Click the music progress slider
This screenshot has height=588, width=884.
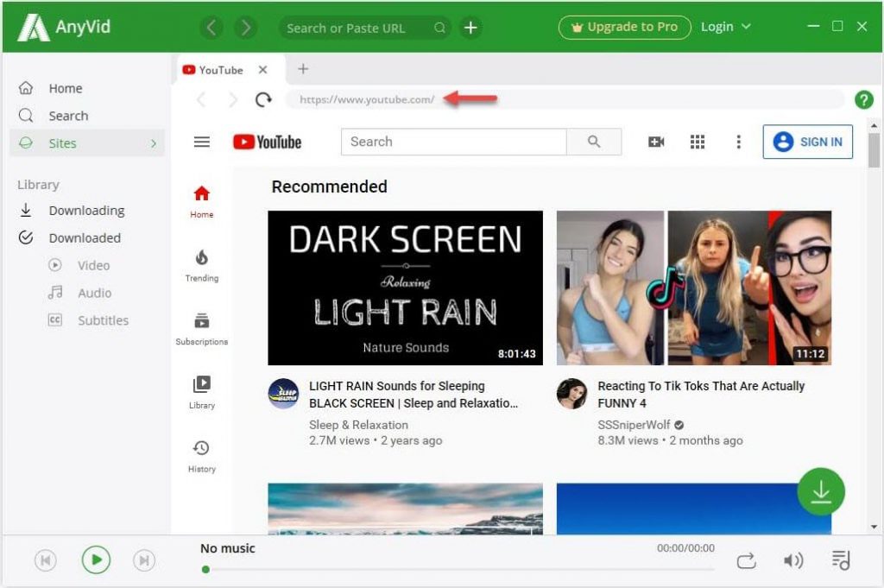click(458, 569)
